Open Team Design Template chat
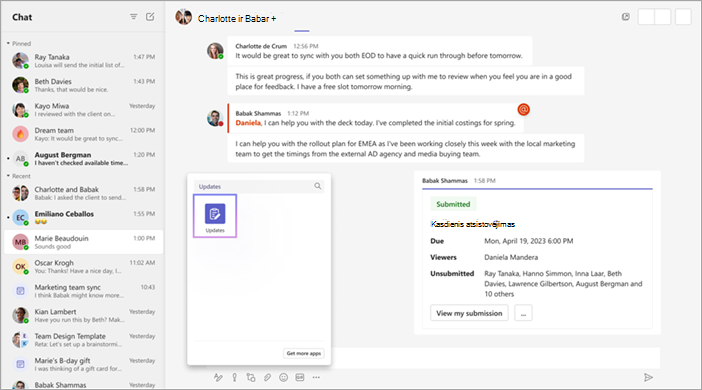Image resolution: width=702 pixels, height=390 pixels. tap(83, 340)
